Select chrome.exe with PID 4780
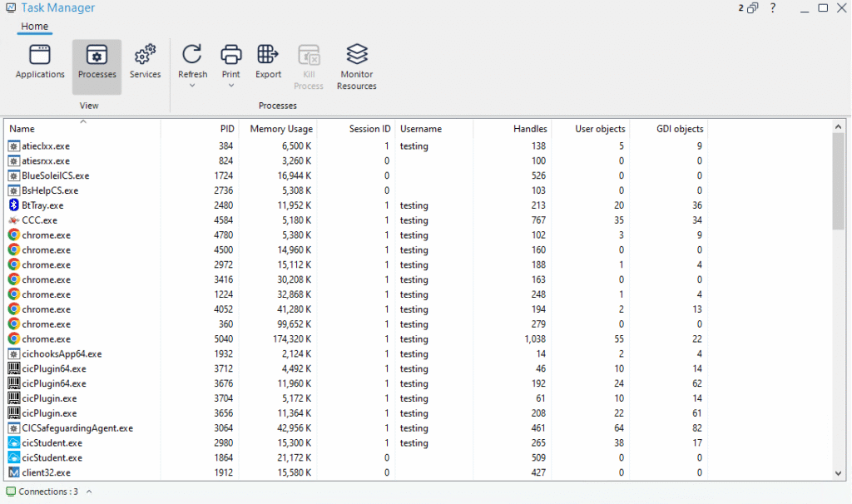The height and width of the screenshot is (504, 852). click(356, 235)
